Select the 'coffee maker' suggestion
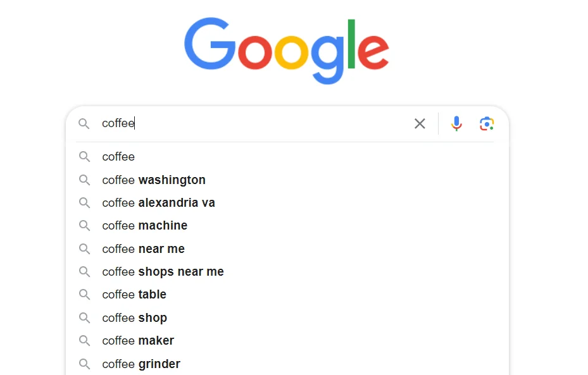The image size is (588, 375). point(138,340)
